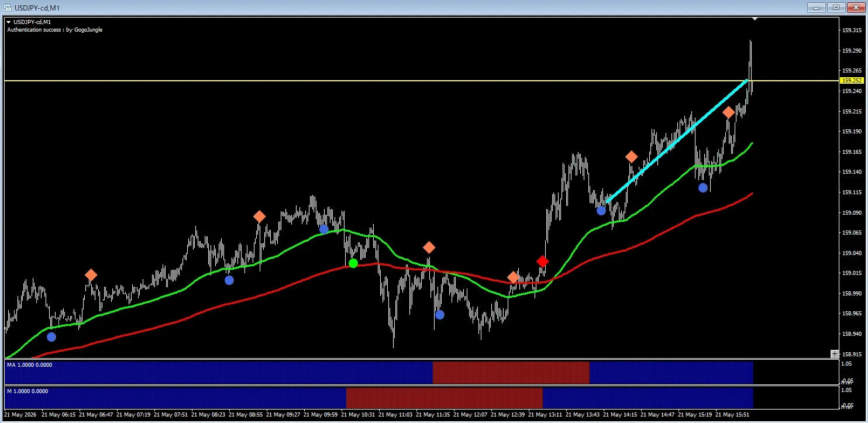Click the grey plus icon beside 158.915

click(x=835, y=353)
